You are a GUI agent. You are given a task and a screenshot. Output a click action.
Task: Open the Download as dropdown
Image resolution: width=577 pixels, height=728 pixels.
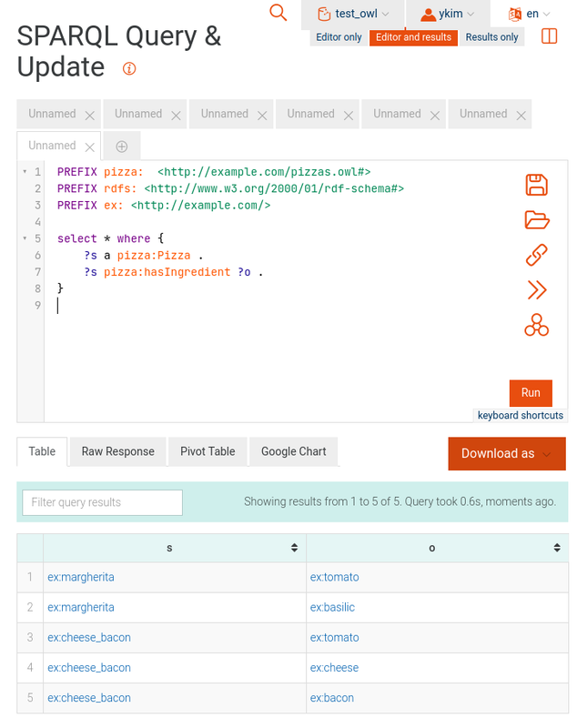pyautogui.click(x=507, y=453)
